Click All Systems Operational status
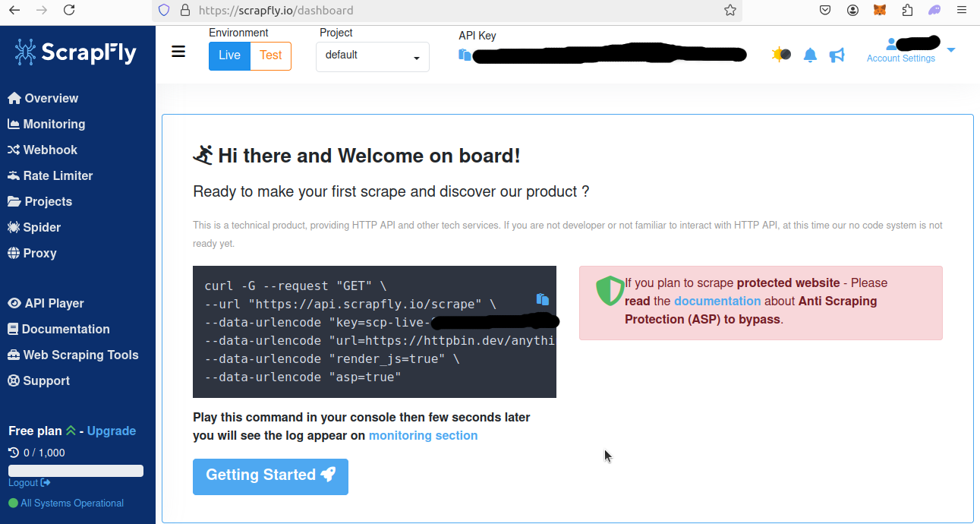Viewport: 980px width, 524px height. pos(66,503)
